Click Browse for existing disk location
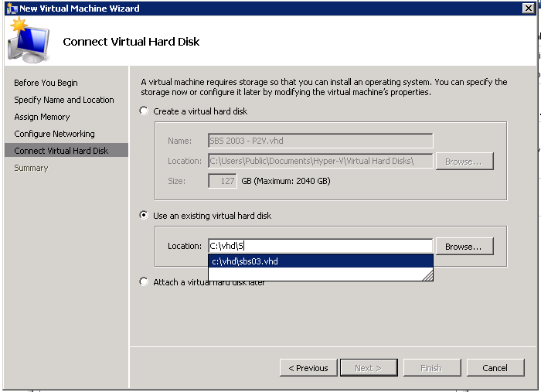The image size is (541, 392). click(464, 246)
